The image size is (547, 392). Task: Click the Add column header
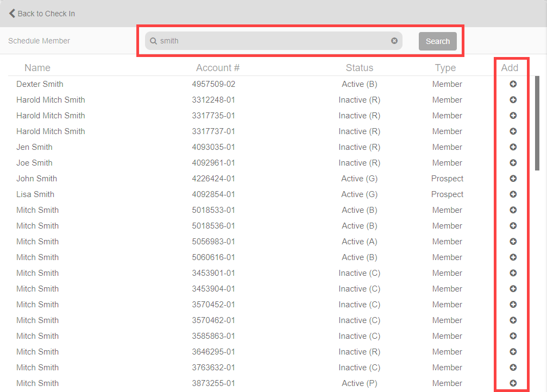[x=510, y=68]
